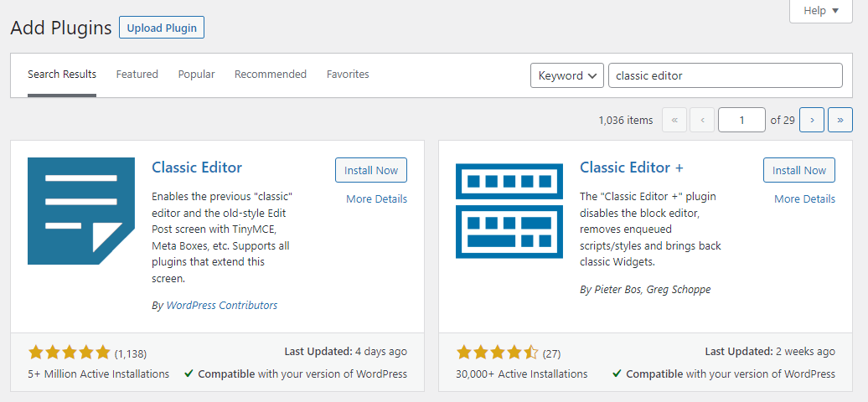868x402 pixels.
Task: Click the Classic Editor star rating
Action: [69, 353]
